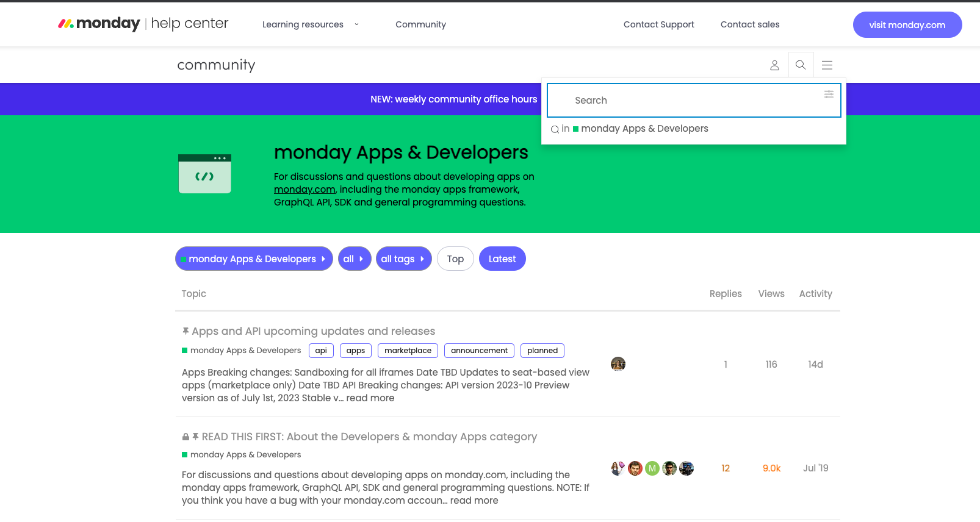The height and width of the screenshot is (522, 980).
Task: Open Community in top navigation
Action: [420, 24]
